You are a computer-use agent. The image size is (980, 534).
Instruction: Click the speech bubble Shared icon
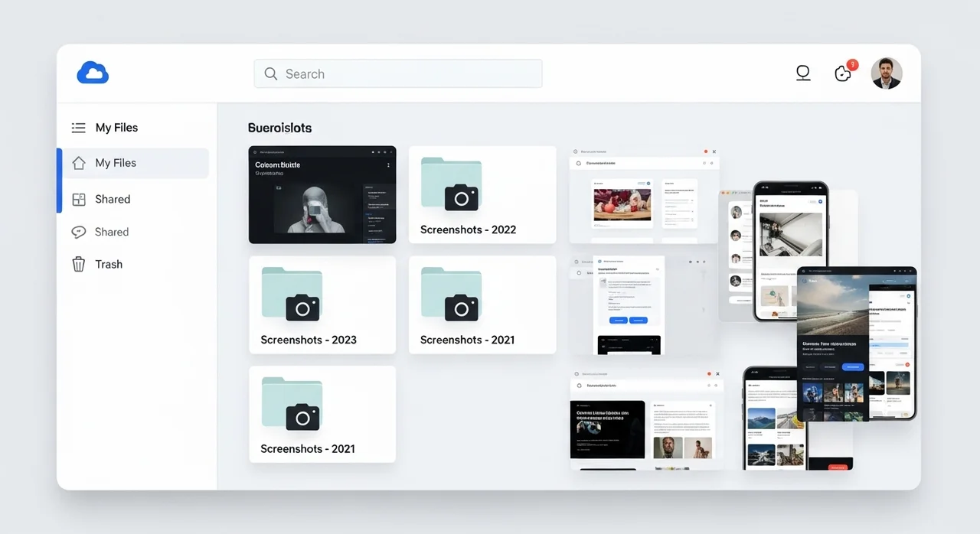[78, 232]
